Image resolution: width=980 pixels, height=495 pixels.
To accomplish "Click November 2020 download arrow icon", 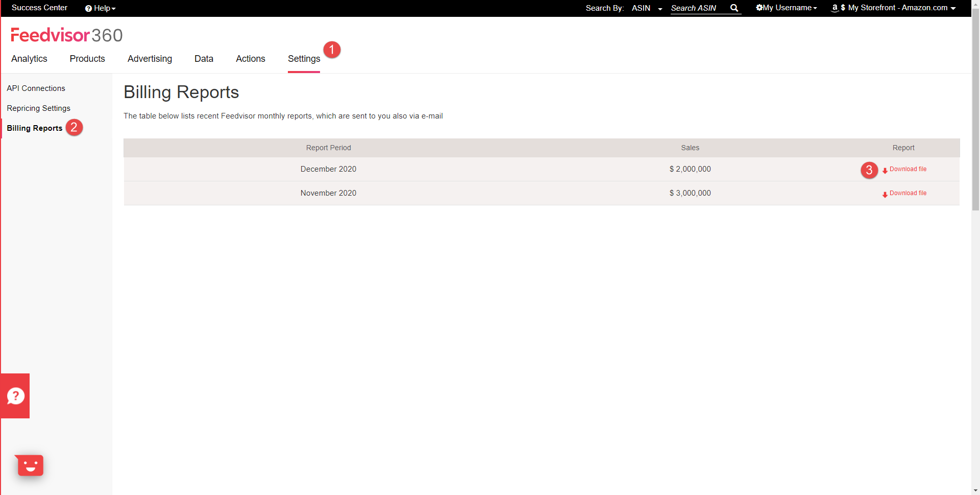I will [885, 194].
